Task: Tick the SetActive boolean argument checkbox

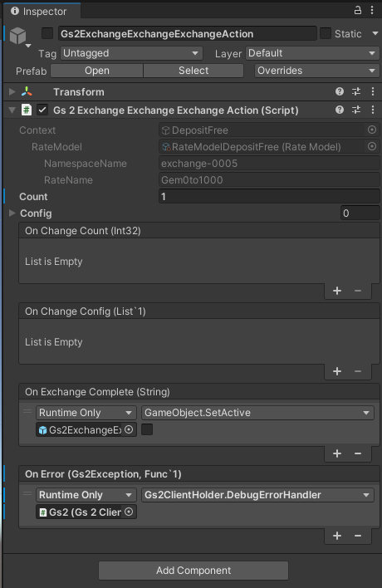Action: coord(147,429)
